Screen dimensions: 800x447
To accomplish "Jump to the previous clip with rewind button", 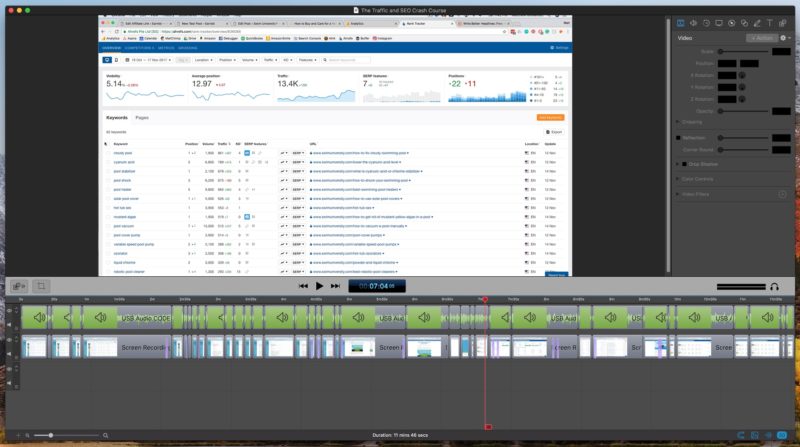I will (x=303, y=286).
